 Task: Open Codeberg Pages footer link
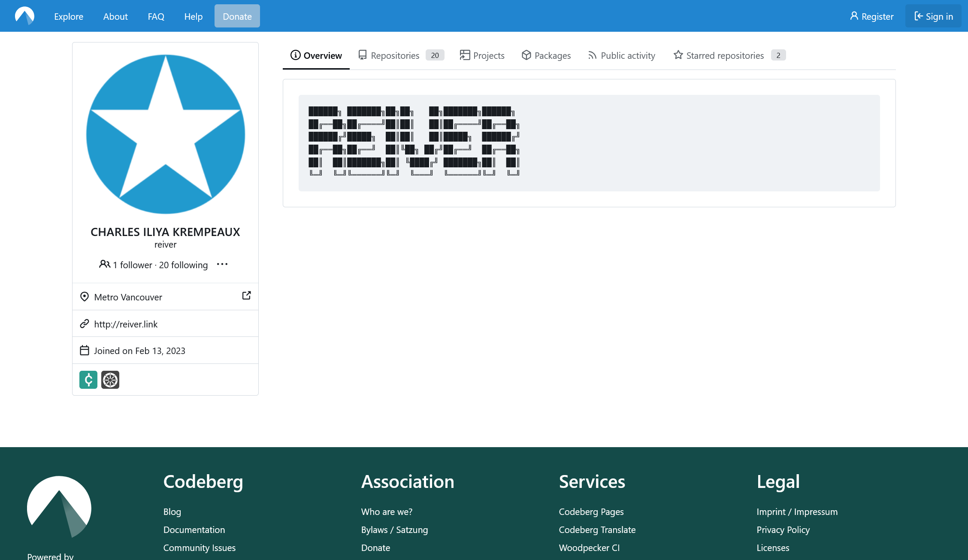click(x=591, y=512)
